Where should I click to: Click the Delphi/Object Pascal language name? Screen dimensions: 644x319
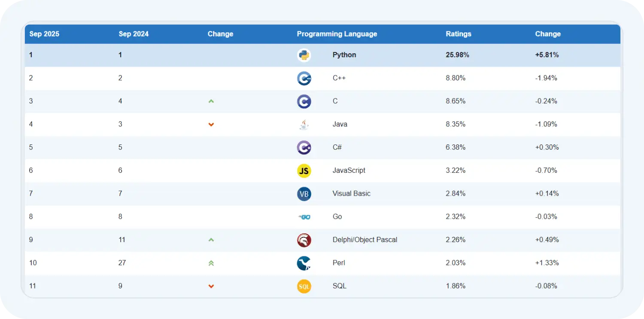click(x=365, y=240)
